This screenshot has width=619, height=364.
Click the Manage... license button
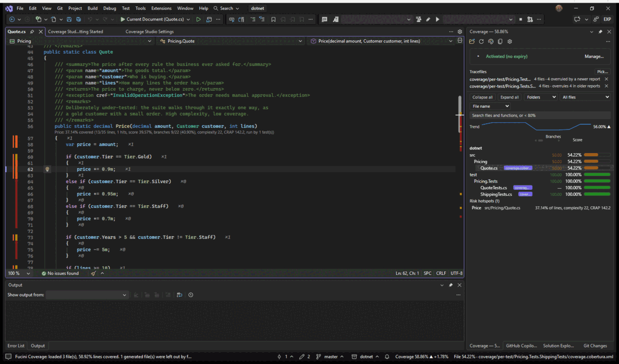594,56
